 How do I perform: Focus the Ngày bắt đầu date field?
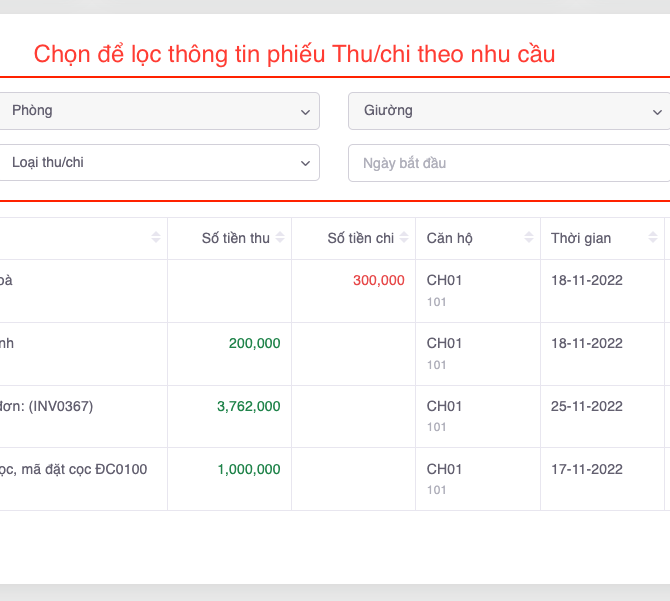508,163
